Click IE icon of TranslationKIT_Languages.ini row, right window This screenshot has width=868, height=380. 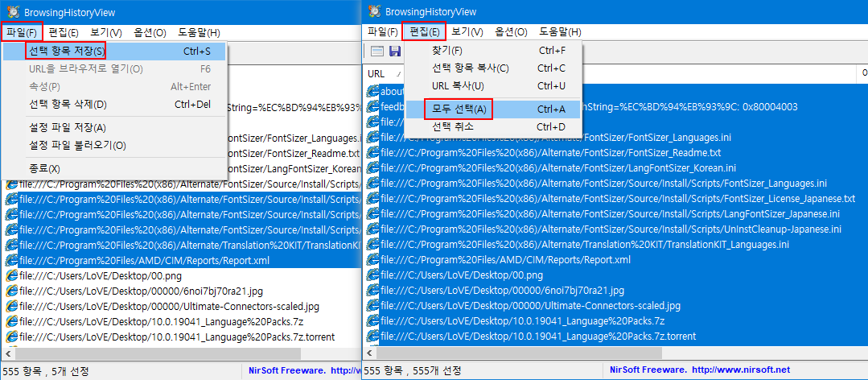(373, 244)
